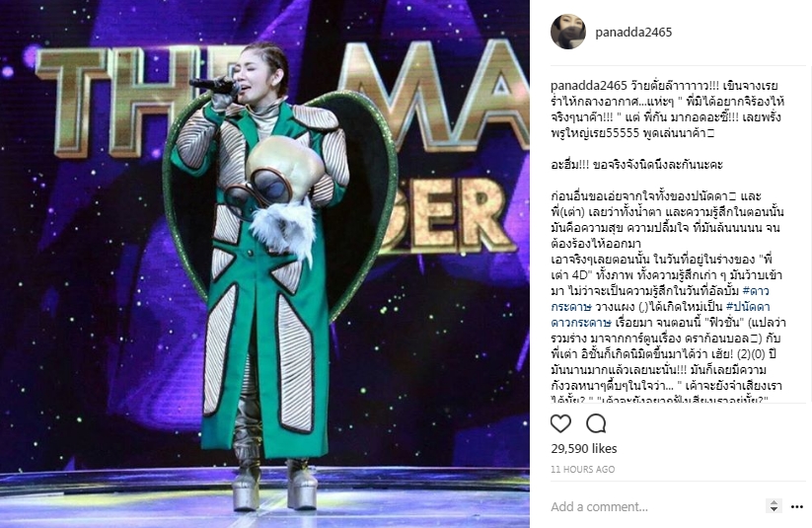This screenshot has height=528, width=812.
Task: Visit panadda2465 profile from the post header
Action: 633,33
